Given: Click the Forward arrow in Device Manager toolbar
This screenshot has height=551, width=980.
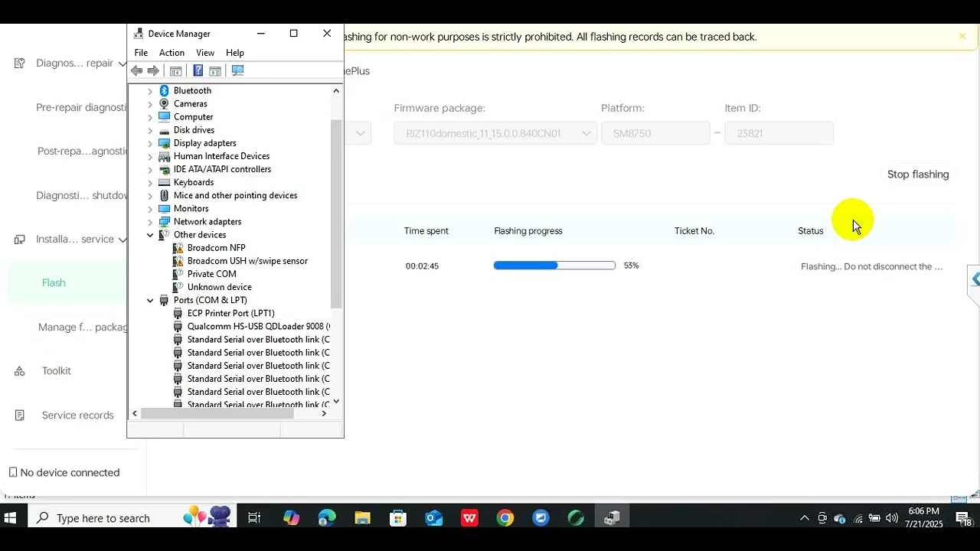Looking at the screenshot, I should (x=153, y=70).
